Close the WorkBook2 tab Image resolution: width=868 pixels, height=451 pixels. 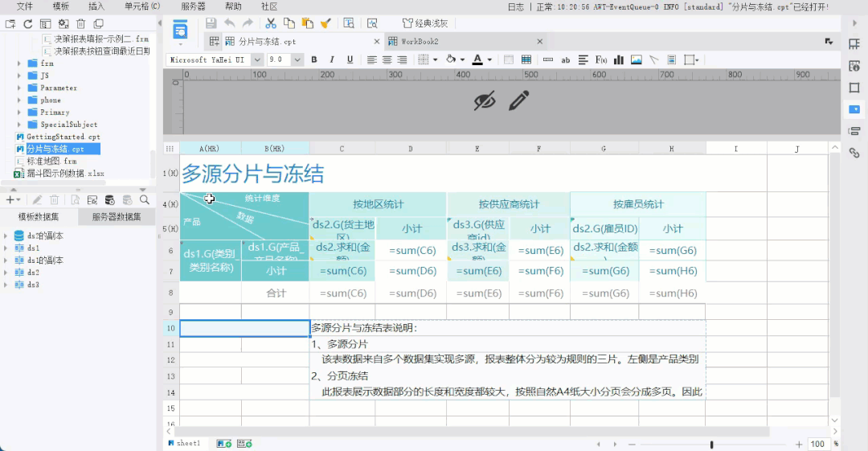pos(540,42)
